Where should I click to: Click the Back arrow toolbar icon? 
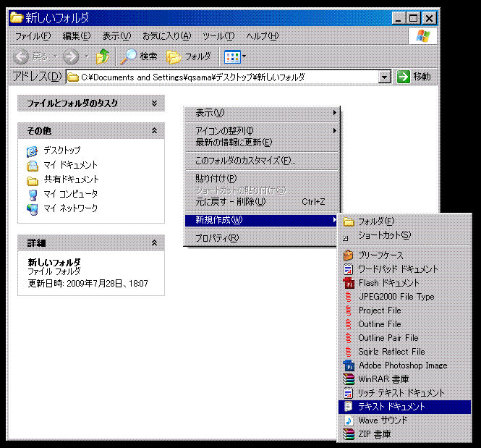21,56
